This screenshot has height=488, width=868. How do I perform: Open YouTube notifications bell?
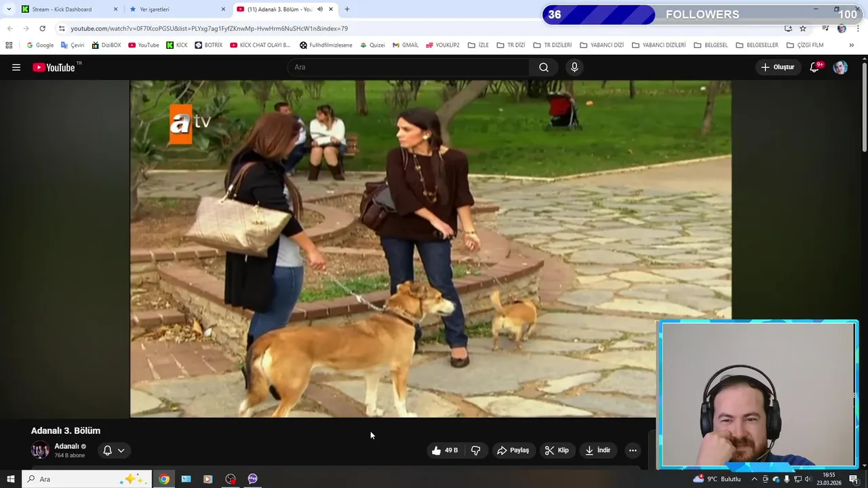815,67
